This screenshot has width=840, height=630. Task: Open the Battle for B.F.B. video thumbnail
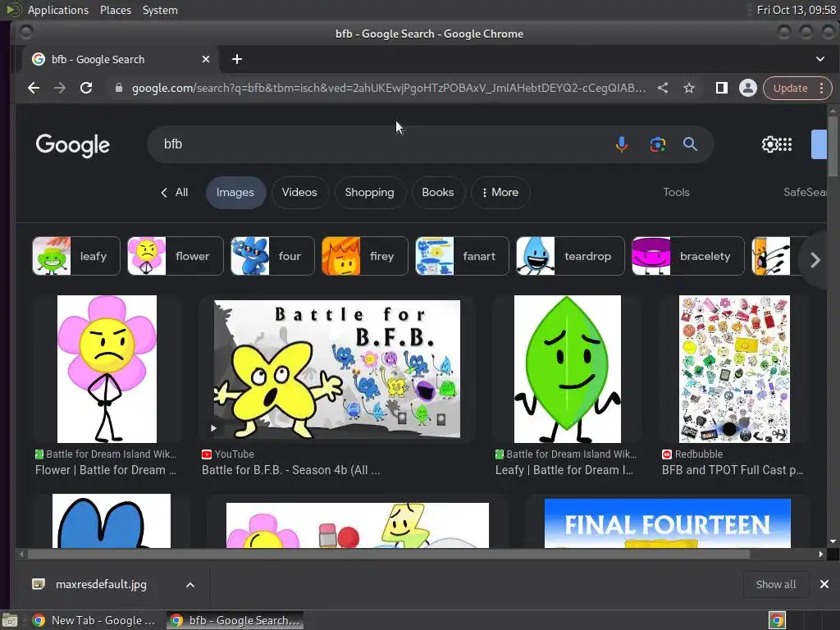tap(337, 369)
